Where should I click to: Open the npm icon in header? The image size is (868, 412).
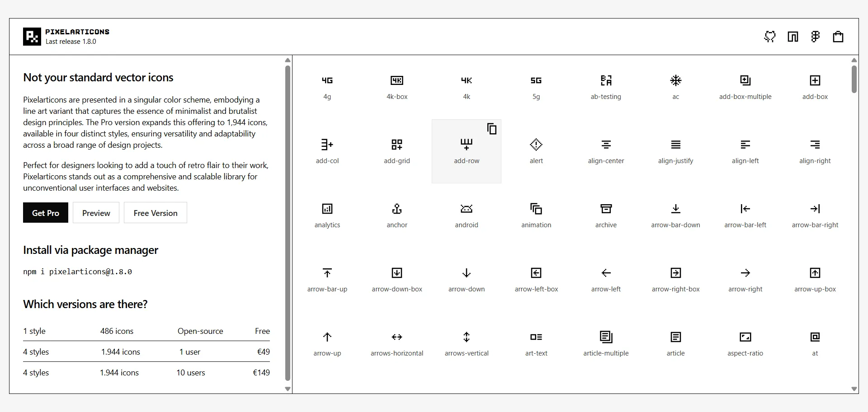pyautogui.click(x=793, y=37)
